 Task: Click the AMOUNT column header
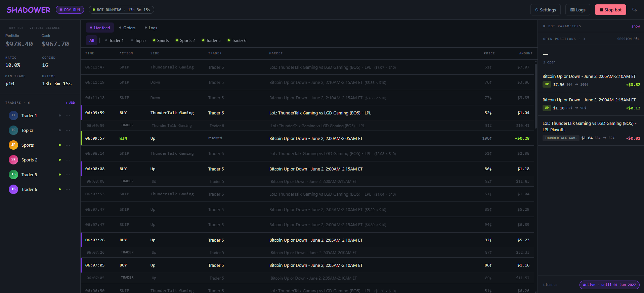point(526,53)
